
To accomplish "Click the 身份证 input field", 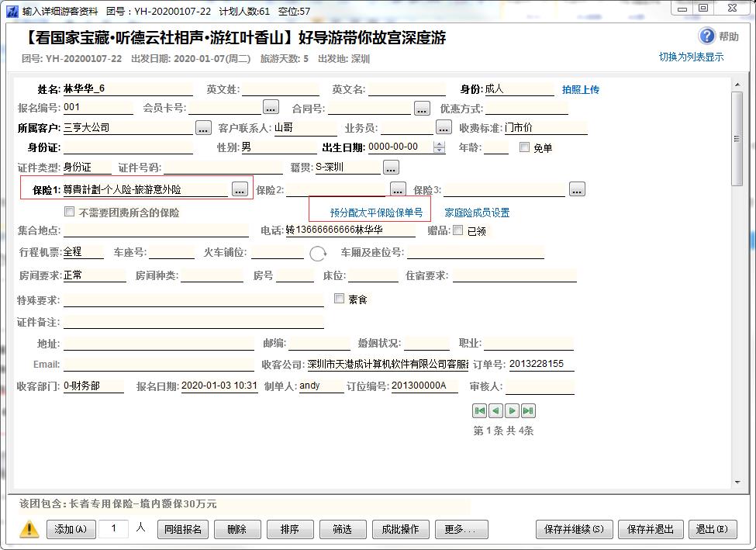I will click(x=128, y=147).
